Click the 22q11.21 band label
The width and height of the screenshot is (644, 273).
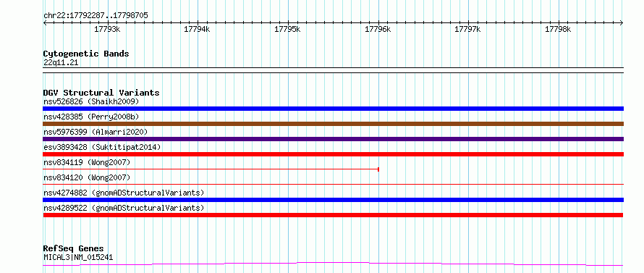click(61, 62)
